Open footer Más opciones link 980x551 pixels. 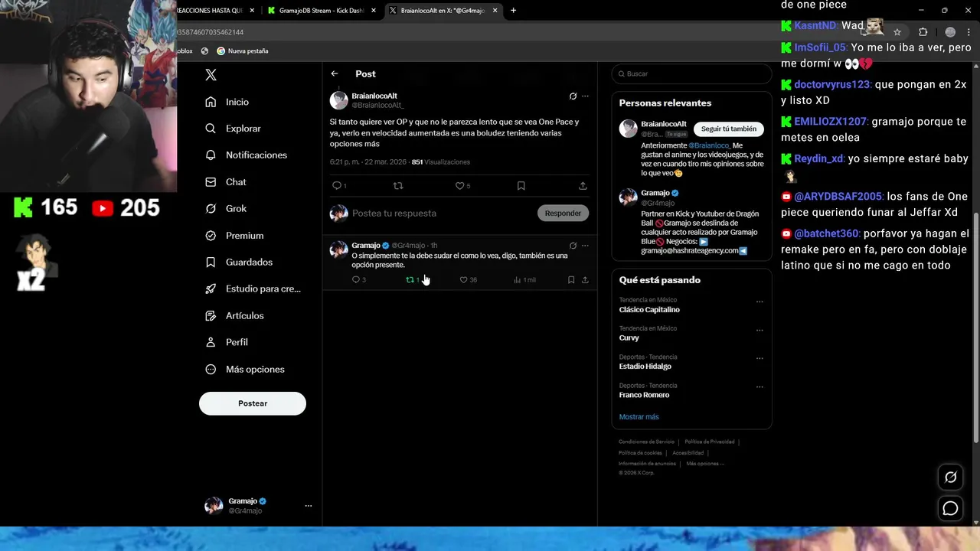[x=704, y=464]
